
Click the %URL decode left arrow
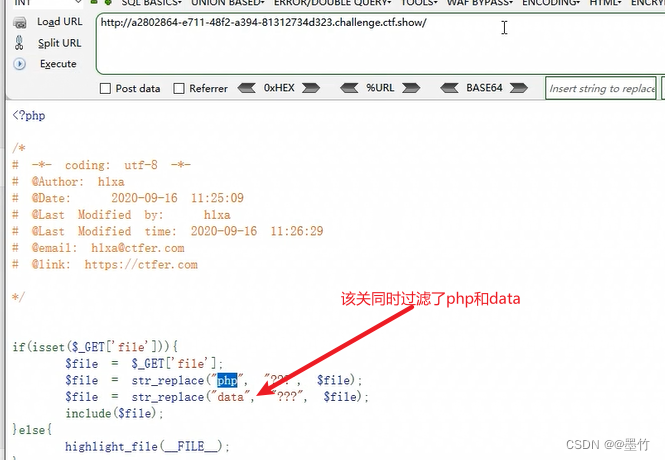349,88
